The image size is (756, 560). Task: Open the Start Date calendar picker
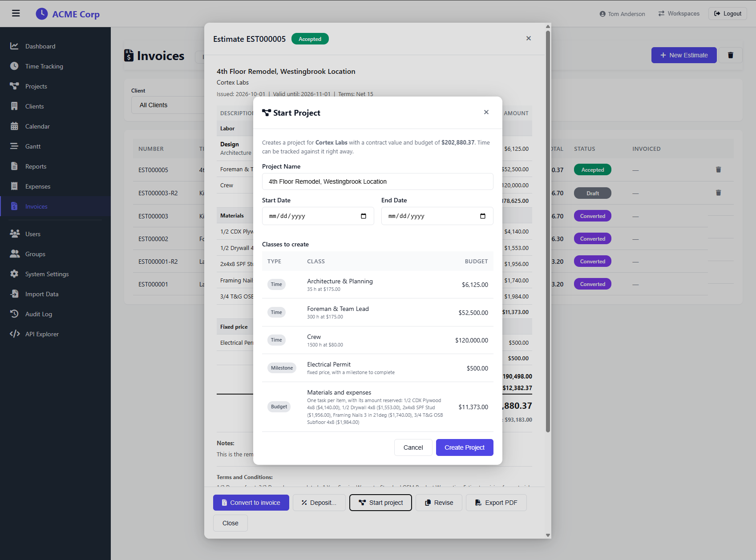click(x=364, y=216)
